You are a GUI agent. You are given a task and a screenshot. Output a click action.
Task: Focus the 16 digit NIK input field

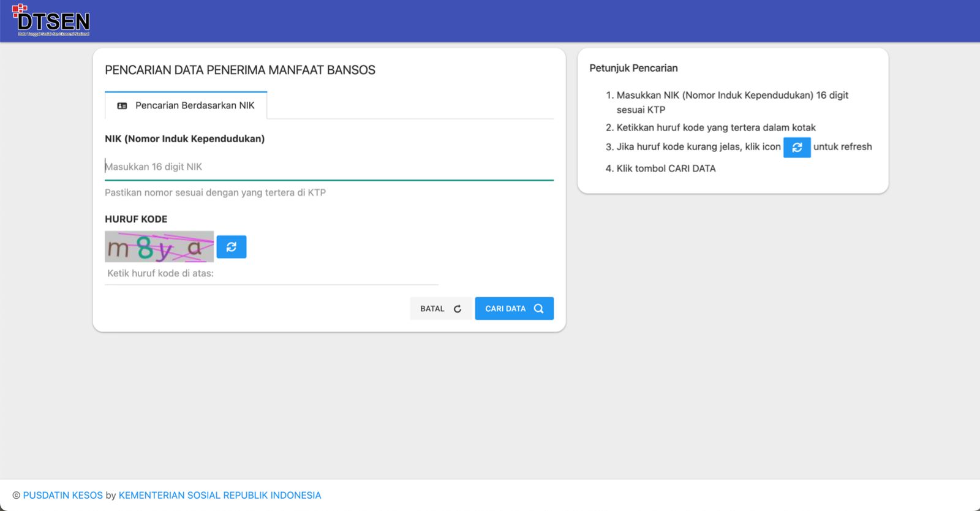pos(328,167)
